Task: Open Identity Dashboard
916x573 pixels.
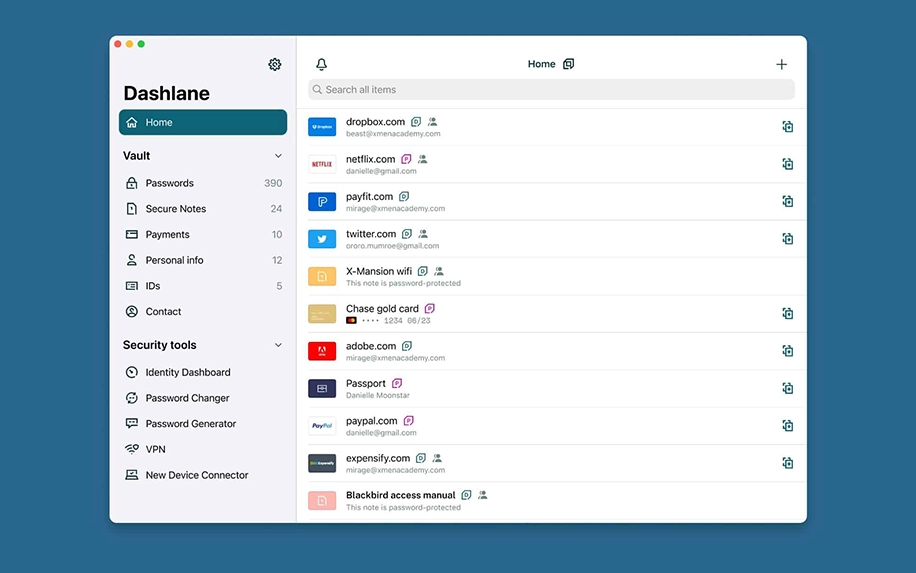Action: [x=203, y=372]
